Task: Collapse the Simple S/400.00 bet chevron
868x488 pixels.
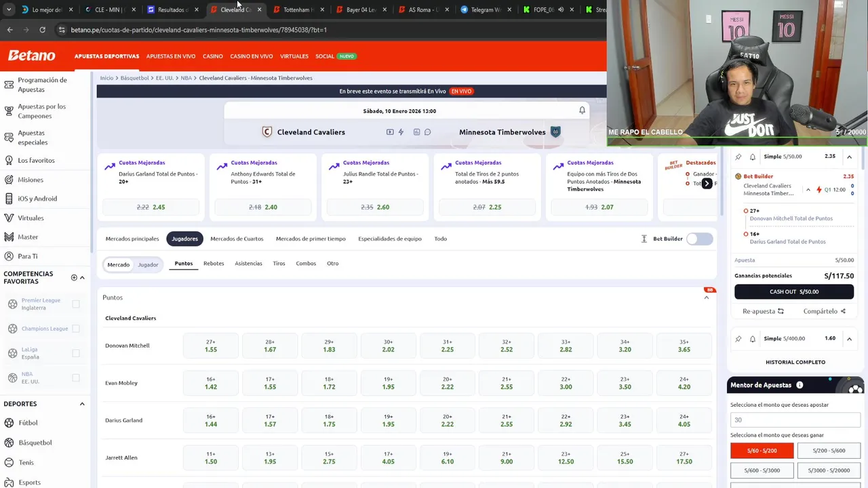Action: click(849, 338)
